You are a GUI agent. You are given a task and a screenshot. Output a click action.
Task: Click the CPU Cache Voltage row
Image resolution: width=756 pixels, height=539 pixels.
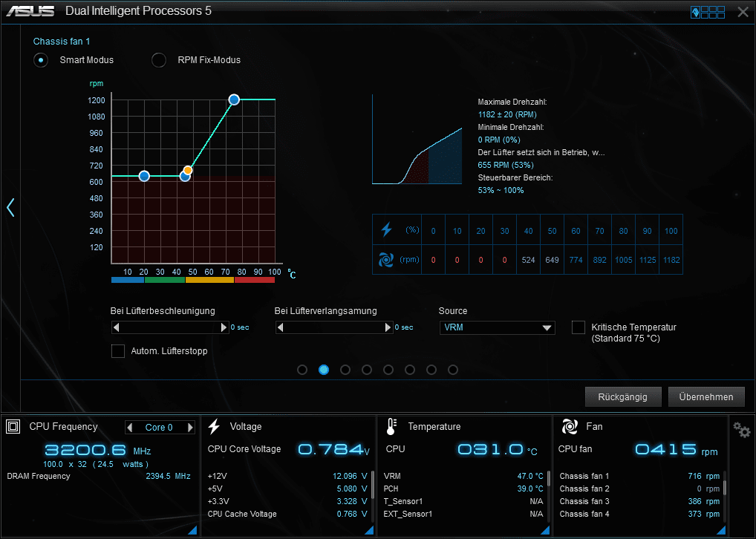tap(287, 514)
